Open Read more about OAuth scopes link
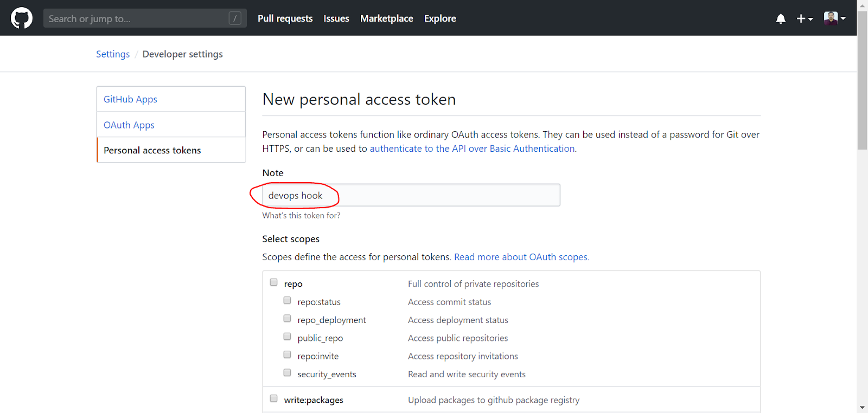 pos(521,257)
